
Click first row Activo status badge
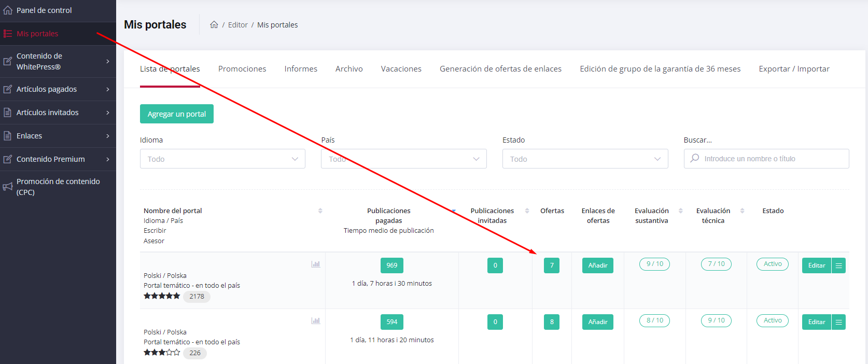click(773, 264)
